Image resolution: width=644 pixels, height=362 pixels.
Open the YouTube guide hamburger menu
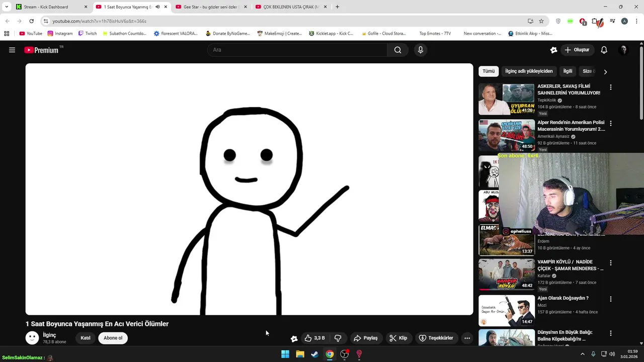click(12, 50)
